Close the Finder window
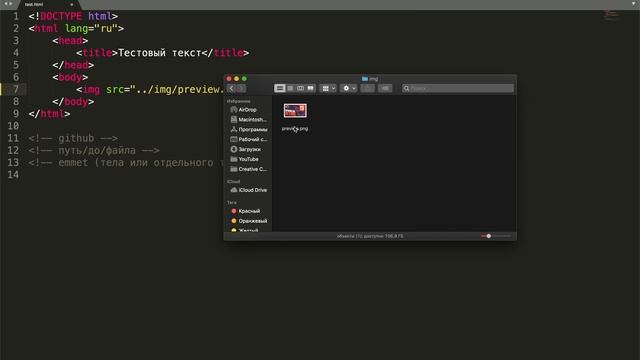 tap(229, 78)
